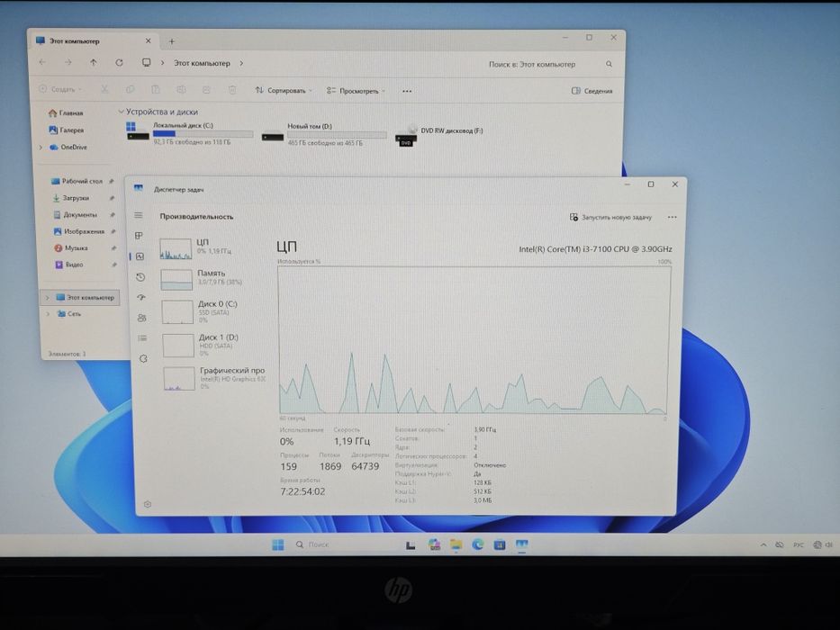Open Windows Start menu on taskbar
840x630 pixels.
coord(278,544)
